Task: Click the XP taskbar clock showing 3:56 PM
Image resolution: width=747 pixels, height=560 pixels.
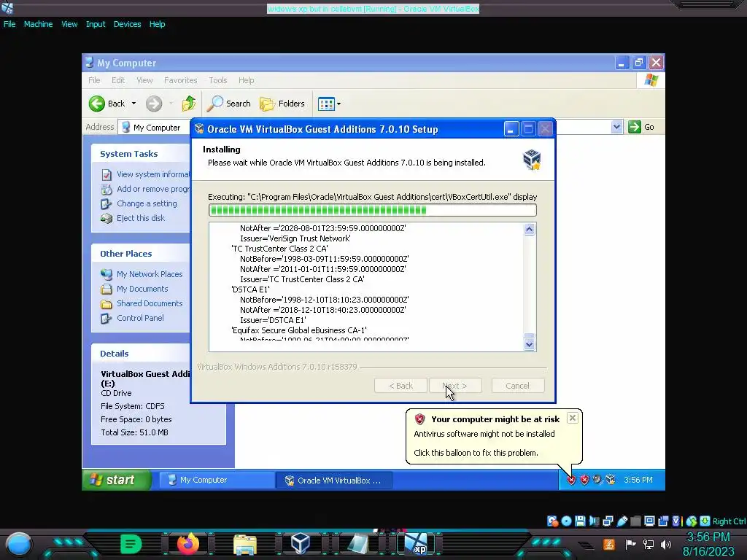Action: [638, 480]
